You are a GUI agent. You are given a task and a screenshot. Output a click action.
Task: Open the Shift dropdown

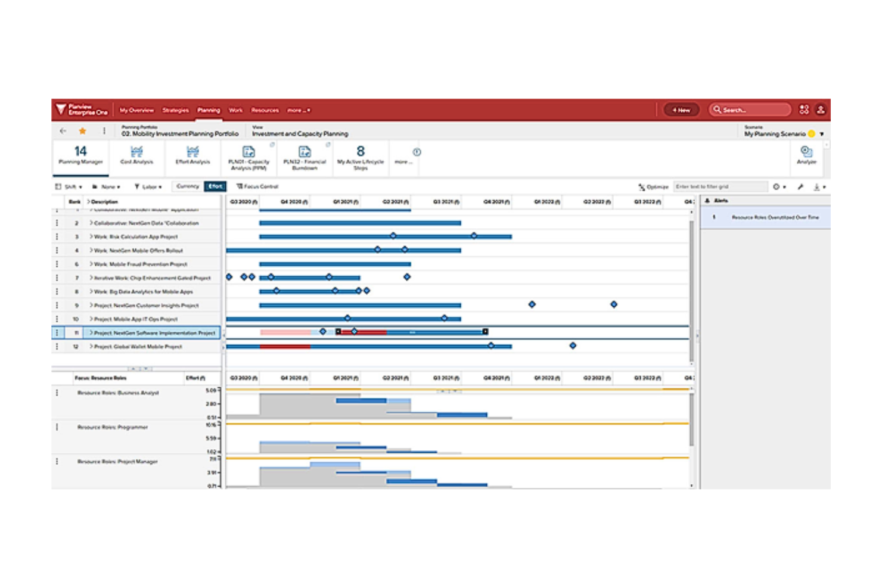pyautogui.click(x=69, y=187)
